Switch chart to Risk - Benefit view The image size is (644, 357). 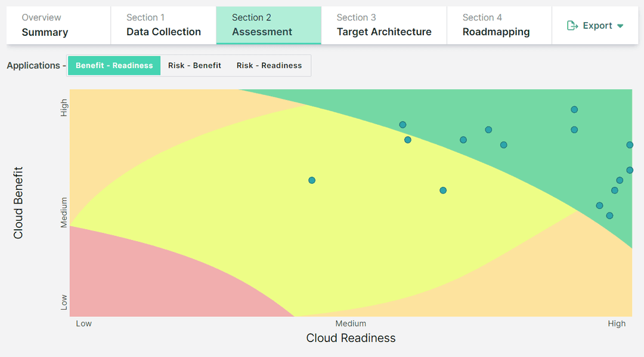(x=194, y=66)
